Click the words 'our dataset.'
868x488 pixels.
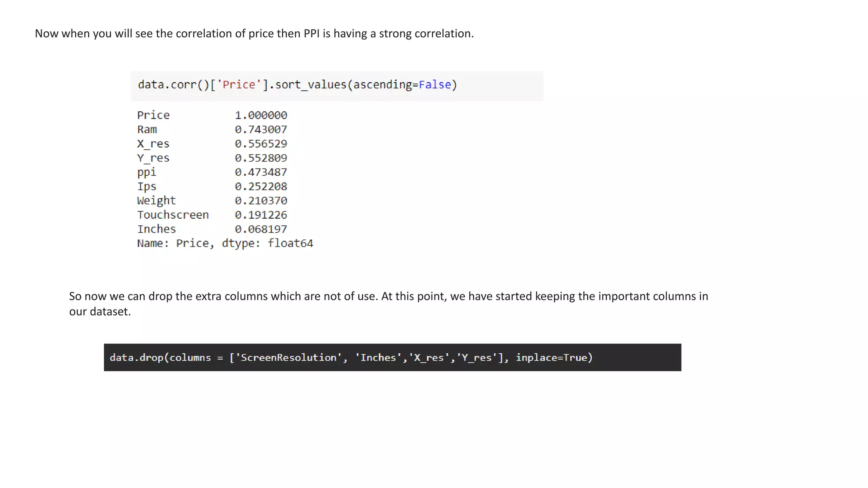(x=100, y=311)
